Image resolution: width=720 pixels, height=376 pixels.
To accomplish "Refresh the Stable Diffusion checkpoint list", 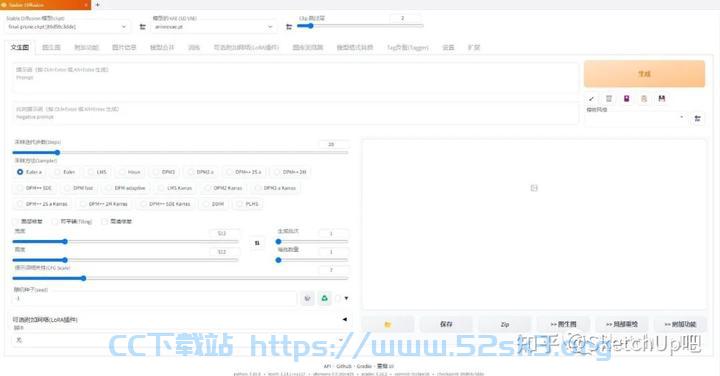I will click(x=143, y=27).
